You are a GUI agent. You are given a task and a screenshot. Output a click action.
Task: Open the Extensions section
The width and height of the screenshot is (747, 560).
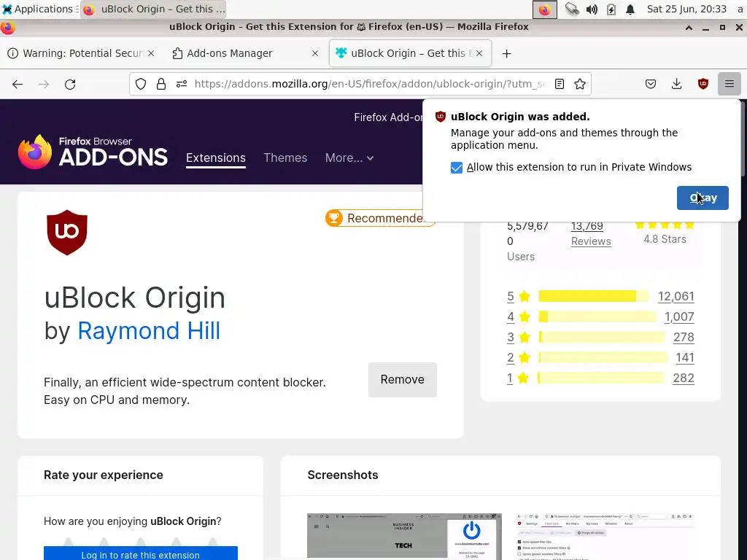(216, 157)
